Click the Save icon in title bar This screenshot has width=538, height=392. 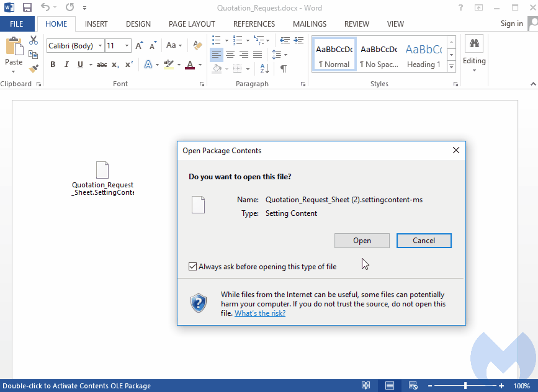point(27,7)
